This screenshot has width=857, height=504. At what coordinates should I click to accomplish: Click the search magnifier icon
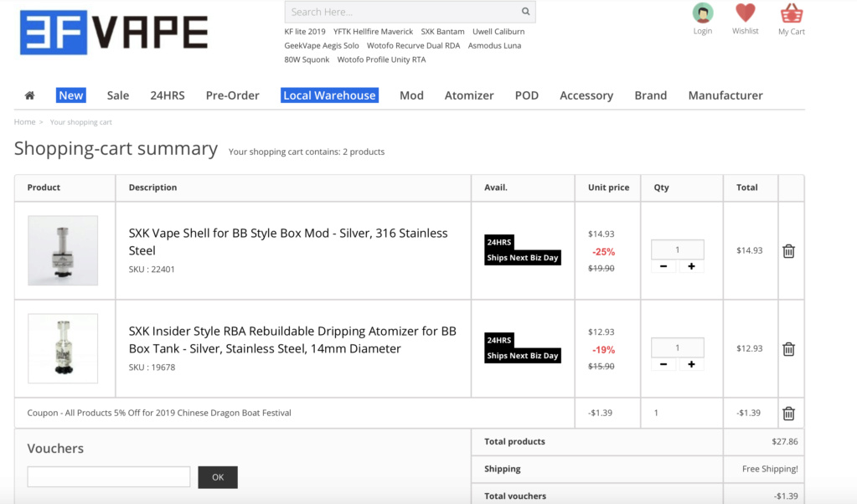coord(525,12)
